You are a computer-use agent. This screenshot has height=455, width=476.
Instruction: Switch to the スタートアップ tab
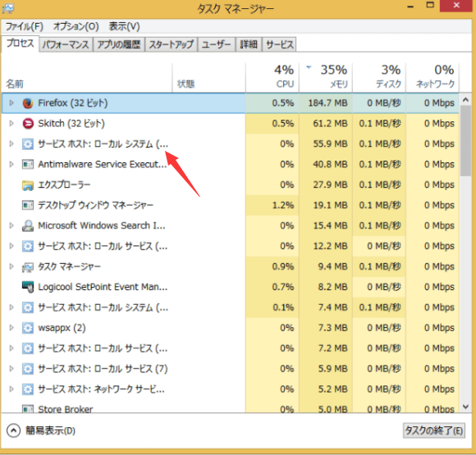172,44
